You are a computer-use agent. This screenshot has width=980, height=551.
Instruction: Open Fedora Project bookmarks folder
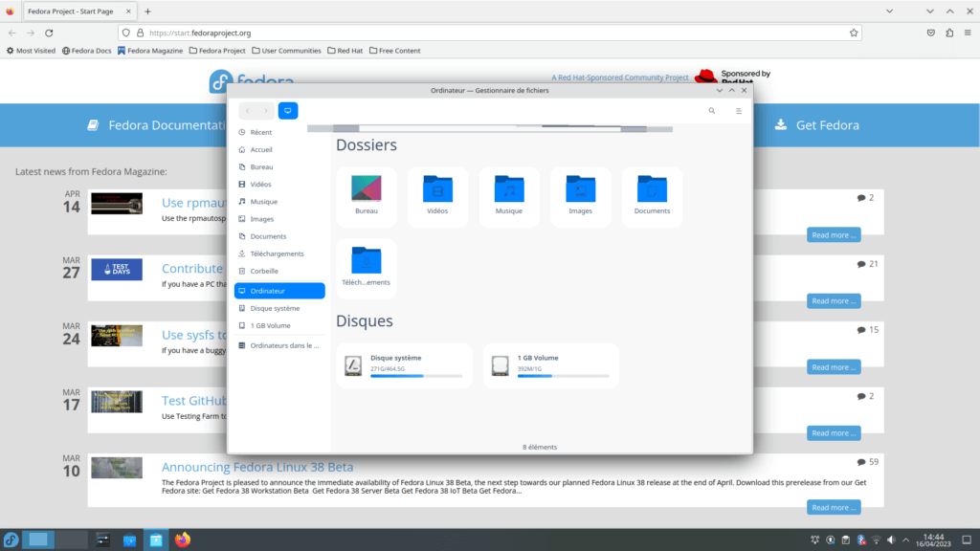(217, 51)
